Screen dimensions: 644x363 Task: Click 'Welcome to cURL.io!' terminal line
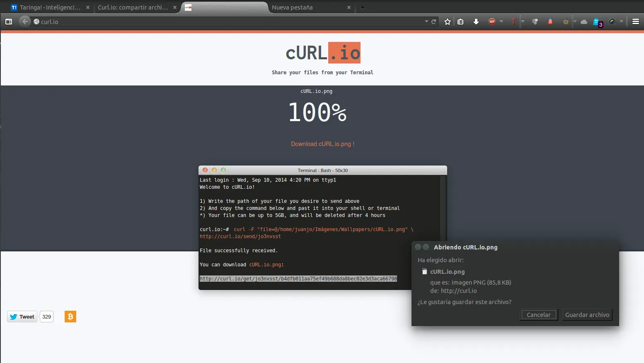pos(227,187)
